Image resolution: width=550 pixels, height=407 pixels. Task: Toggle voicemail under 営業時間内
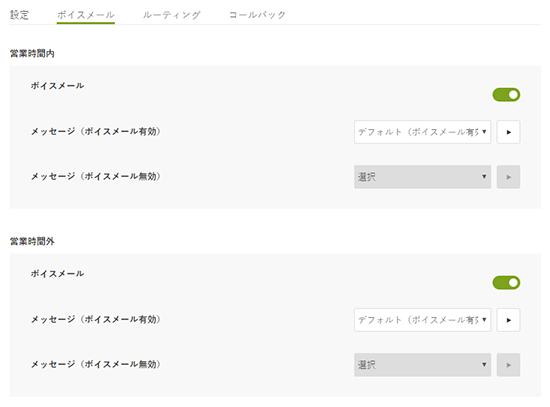coord(506,95)
